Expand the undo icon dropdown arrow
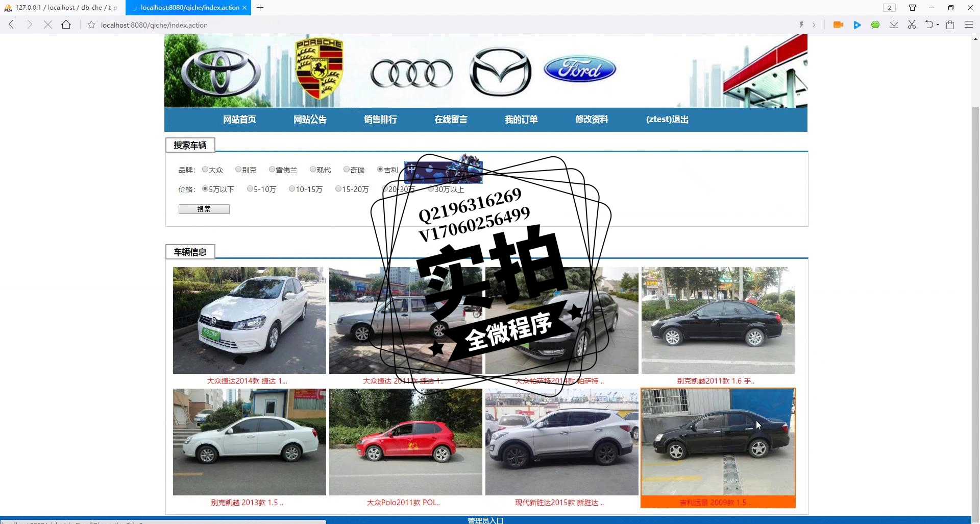Screen dimensions: 980x524 pos(938,25)
